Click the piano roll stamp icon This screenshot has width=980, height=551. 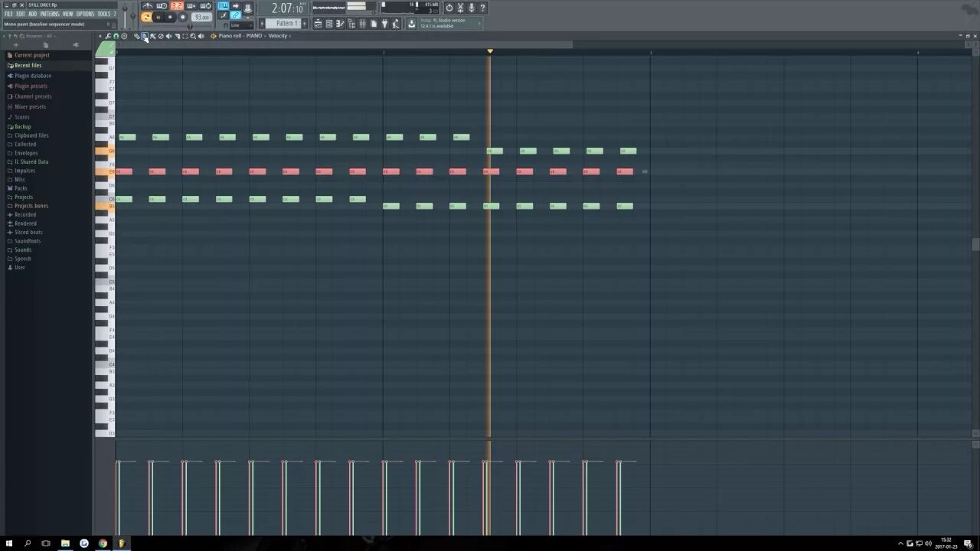pos(124,36)
